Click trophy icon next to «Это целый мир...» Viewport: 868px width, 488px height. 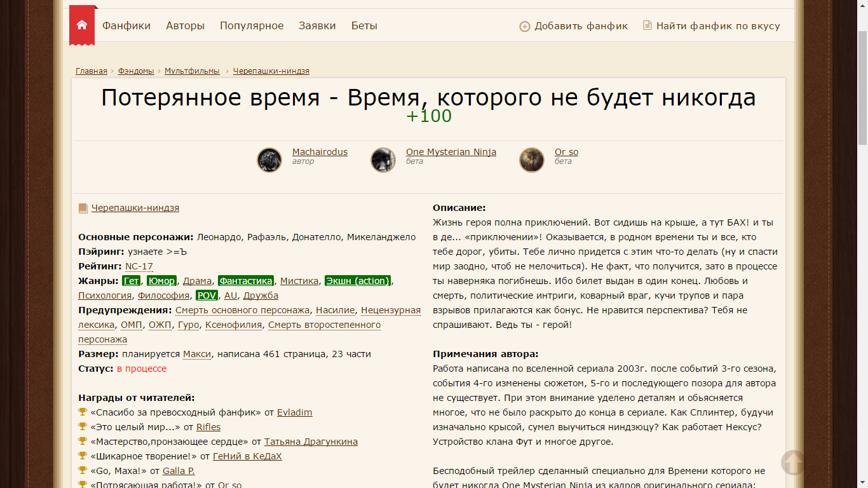pos(83,427)
